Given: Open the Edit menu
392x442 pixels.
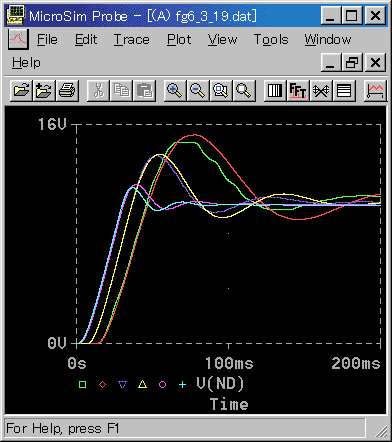Looking at the screenshot, I should click(x=86, y=40).
